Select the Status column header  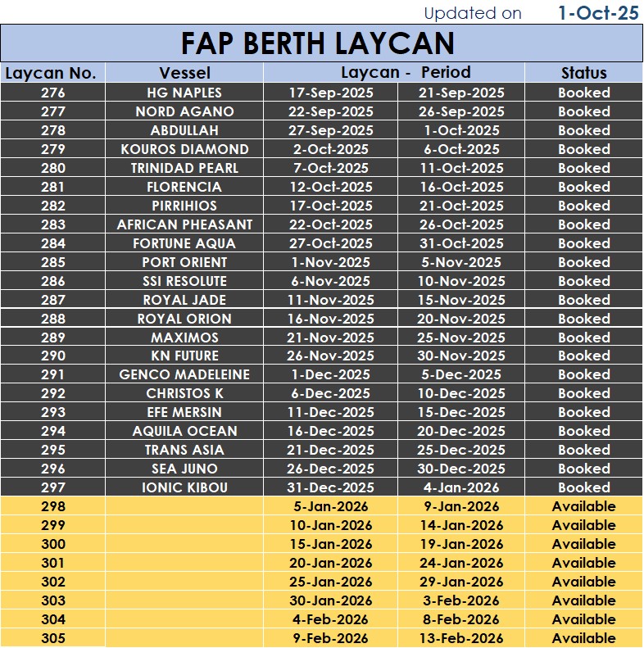click(x=583, y=73)
